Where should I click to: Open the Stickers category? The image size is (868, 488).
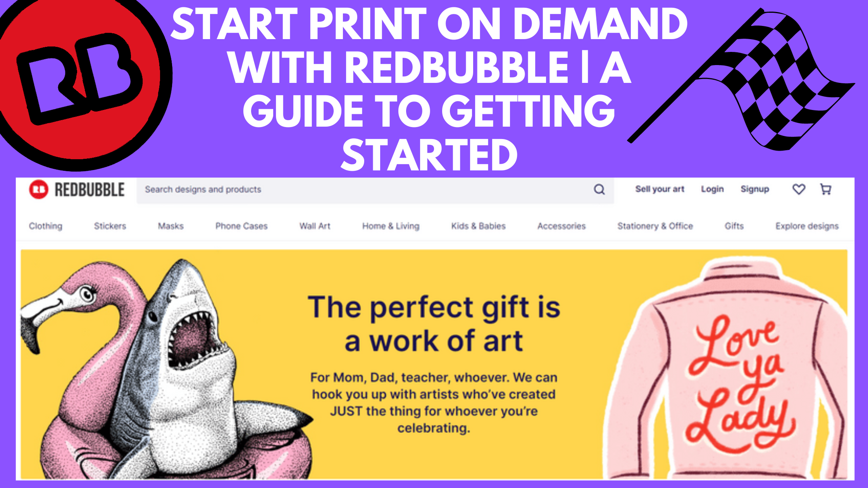tap(110, 226)
